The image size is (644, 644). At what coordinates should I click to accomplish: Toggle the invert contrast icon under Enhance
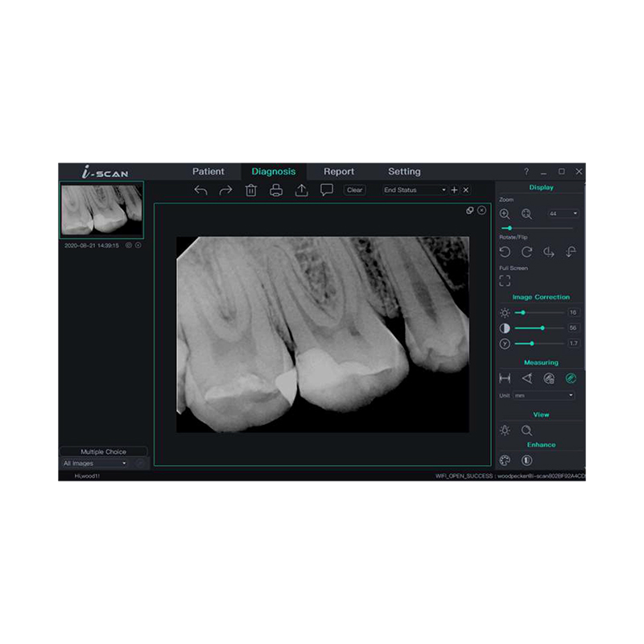pyautogui.click(x=526, y=460)
